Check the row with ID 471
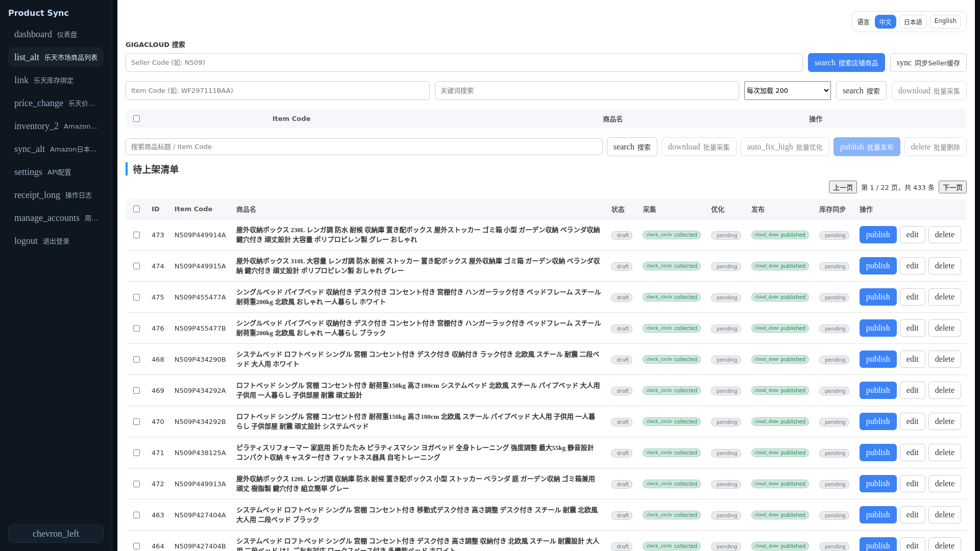Image resolution: width=980 pixels, height=551 pixels. click(136, 453)
